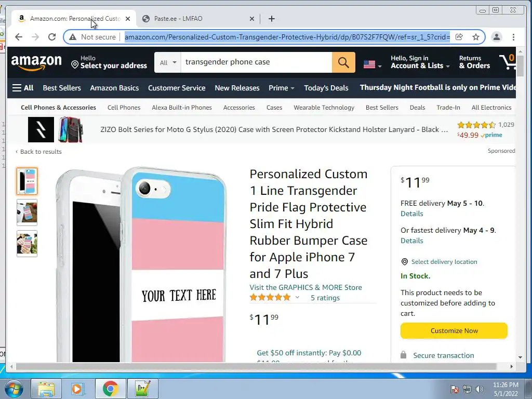The image size is (532, 399).
Task: Click Details under FREE delivery
Action: tap(411, 214)
